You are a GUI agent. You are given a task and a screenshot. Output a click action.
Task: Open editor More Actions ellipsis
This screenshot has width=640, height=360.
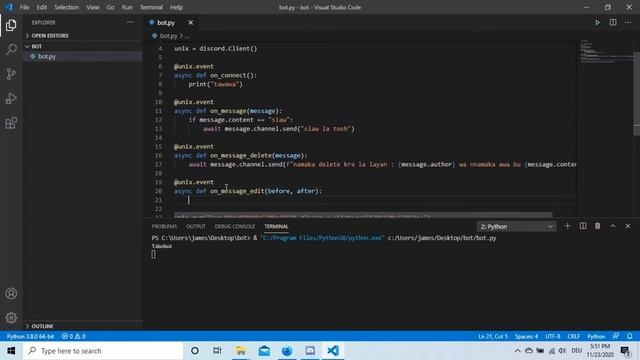point(628,22)
